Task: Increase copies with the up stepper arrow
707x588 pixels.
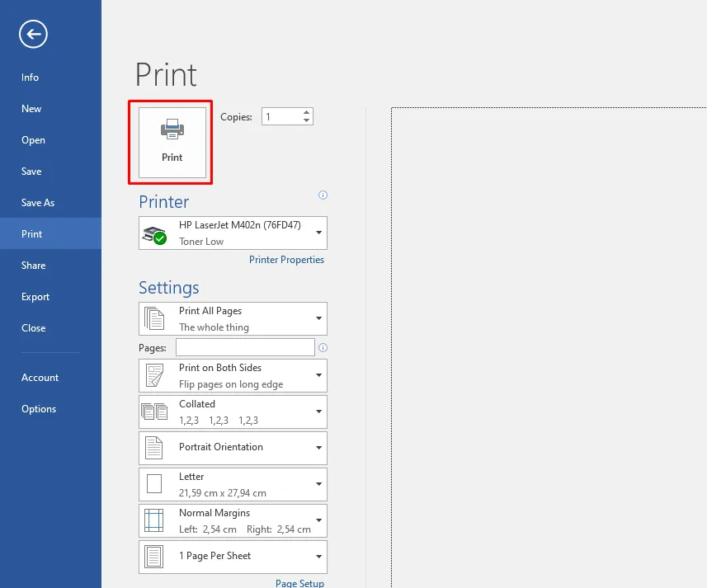Action: (x=306, y=112)
